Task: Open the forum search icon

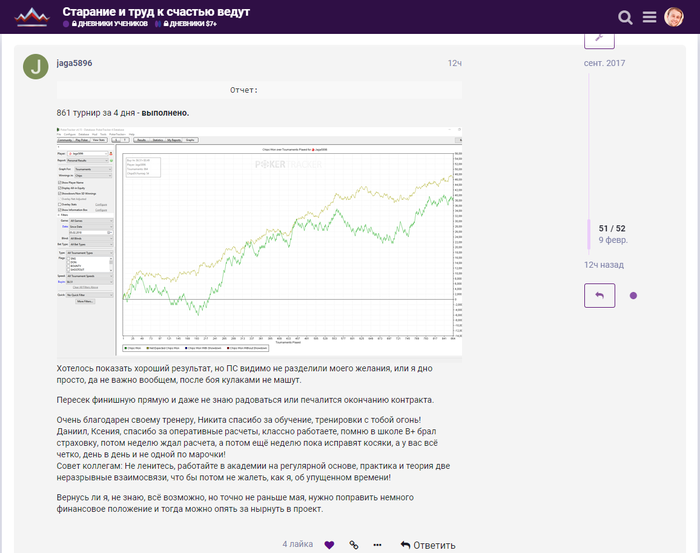Action: [625, 17]
